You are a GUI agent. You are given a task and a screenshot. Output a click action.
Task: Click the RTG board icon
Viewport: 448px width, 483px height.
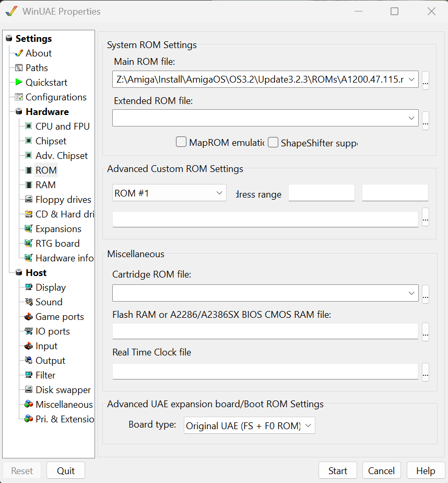(29, 243)
